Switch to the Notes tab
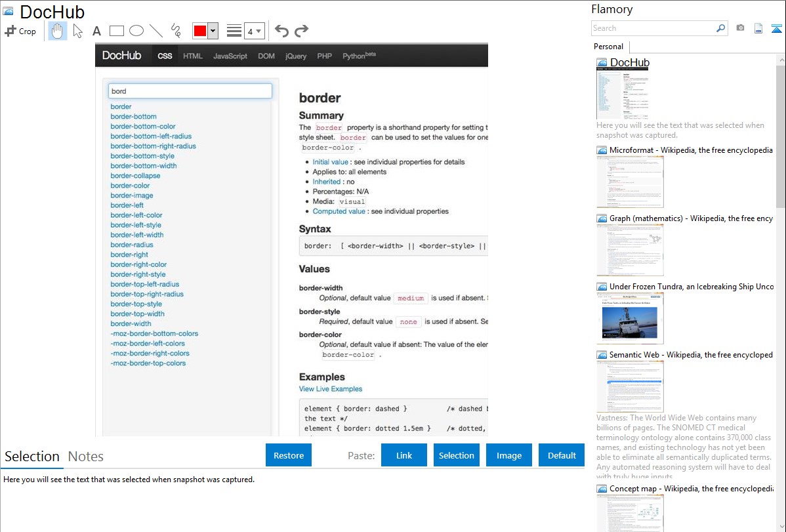The width and height of the screenshot is (786, 532). 86,457
